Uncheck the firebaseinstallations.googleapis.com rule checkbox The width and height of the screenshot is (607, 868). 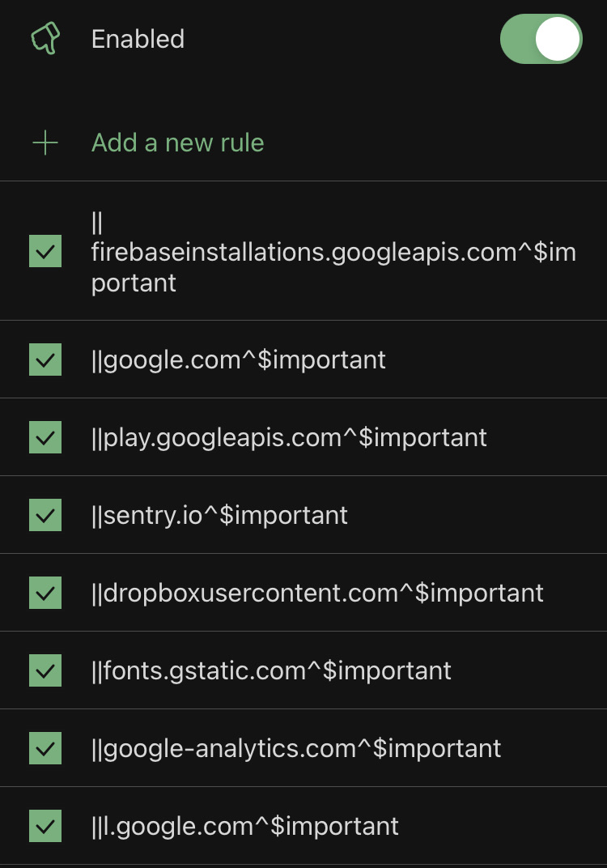pyautogui.click(x=45, y=252)
